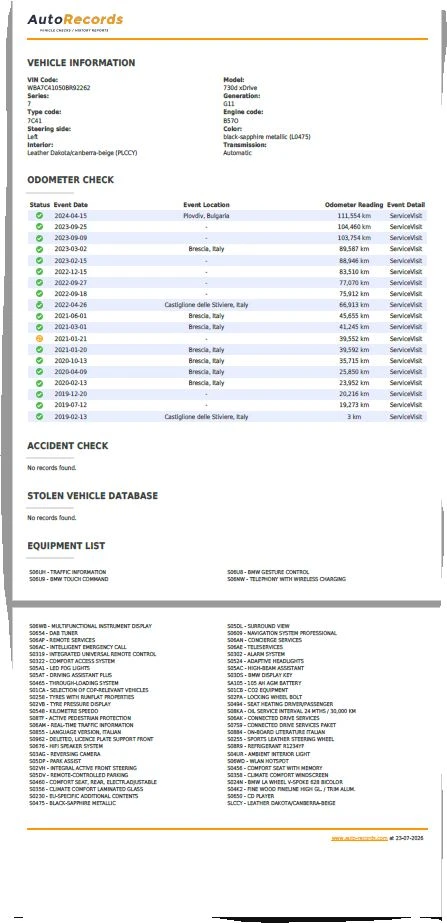Click the 111,554 km odometer reading

point(354,216)
